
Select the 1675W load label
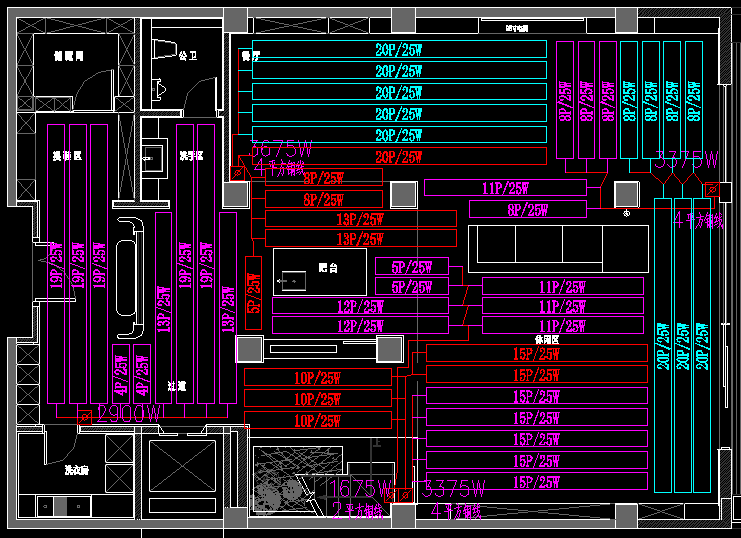point(358,489)
